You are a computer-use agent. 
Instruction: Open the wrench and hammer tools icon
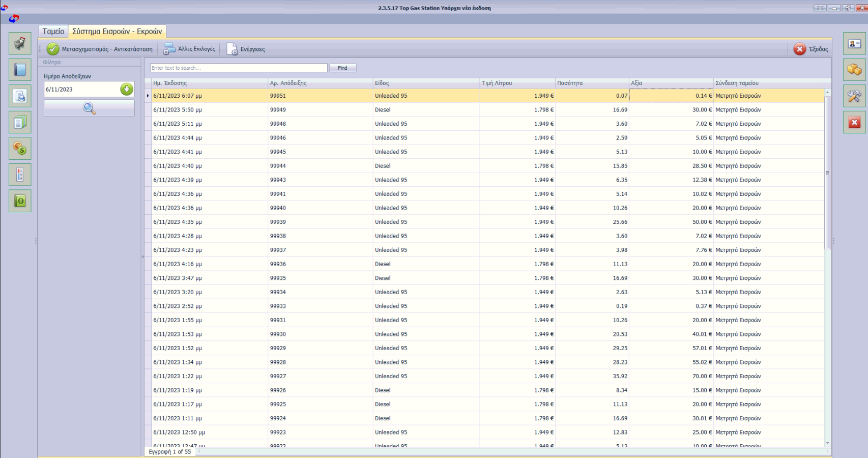(x=854, y=96)
